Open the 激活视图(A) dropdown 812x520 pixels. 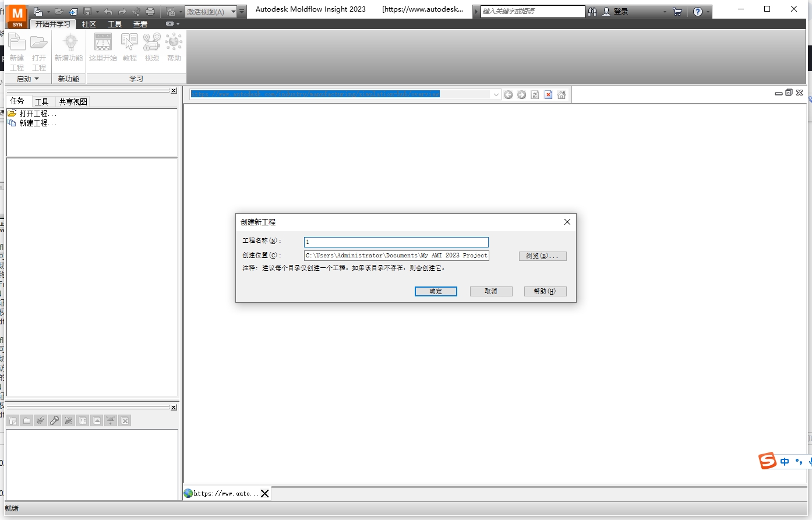point(234,12)
